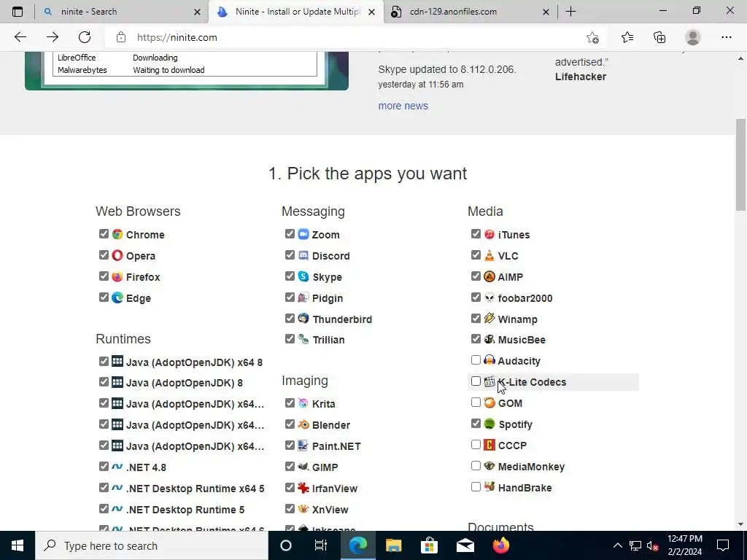The height and width of the screenshot is (560, 747).
Task: Click the IrfanView app icon
Action: pos(303,488)
